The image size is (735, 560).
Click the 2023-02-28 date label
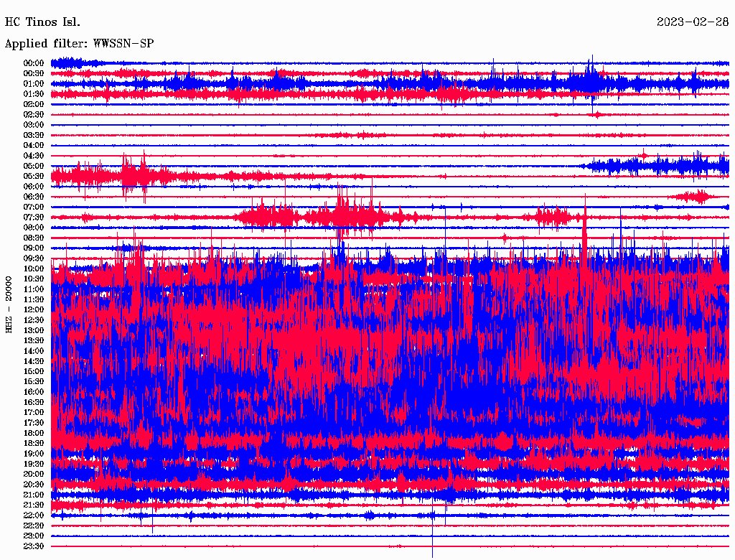click(x=693, y=22)
